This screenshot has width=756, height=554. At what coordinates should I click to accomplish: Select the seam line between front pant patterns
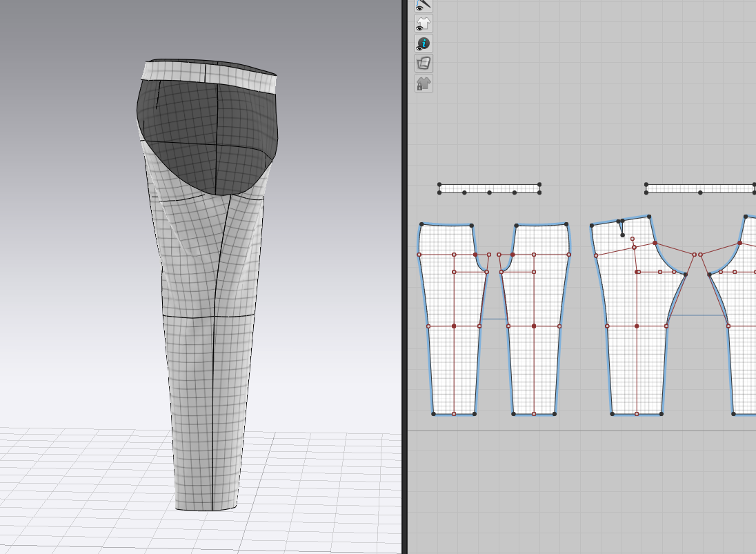(x=494, y=319)
